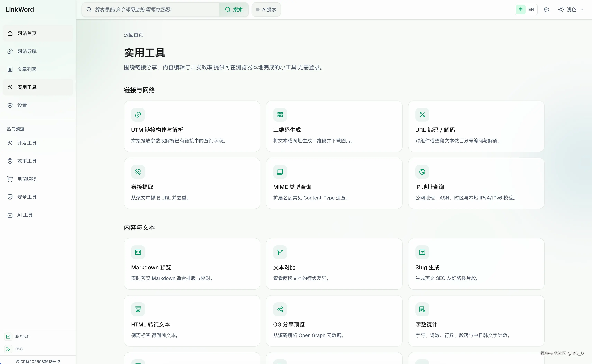592x364 pixels.
Task: Toggle the AI搜索 mode
Action: (x=266, y=9)
